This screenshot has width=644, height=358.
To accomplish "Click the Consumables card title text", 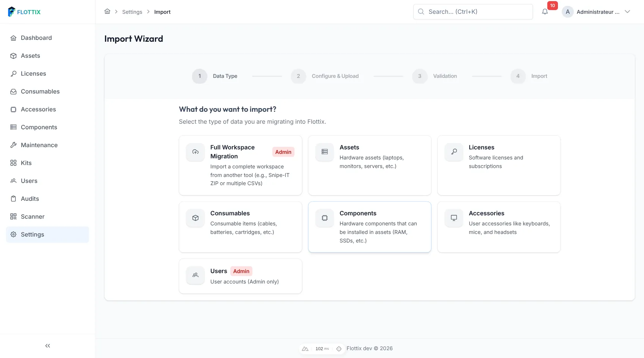I will click(230, 213).
